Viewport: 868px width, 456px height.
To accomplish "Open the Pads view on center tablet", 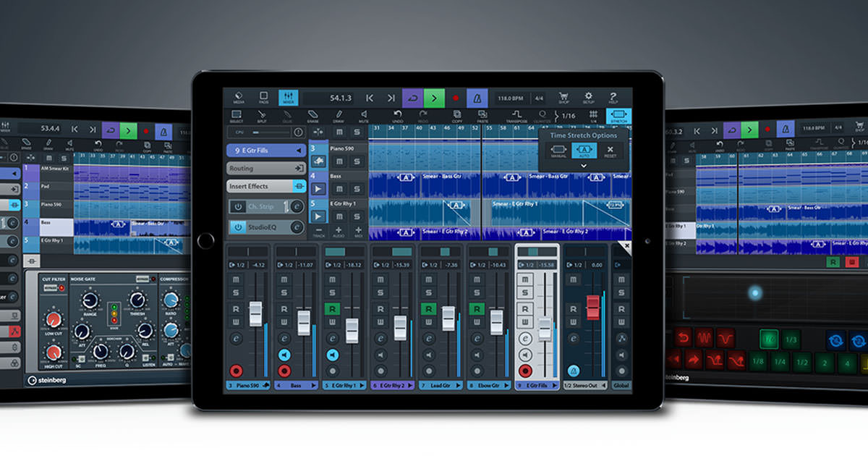I will [x=263, y=98].
